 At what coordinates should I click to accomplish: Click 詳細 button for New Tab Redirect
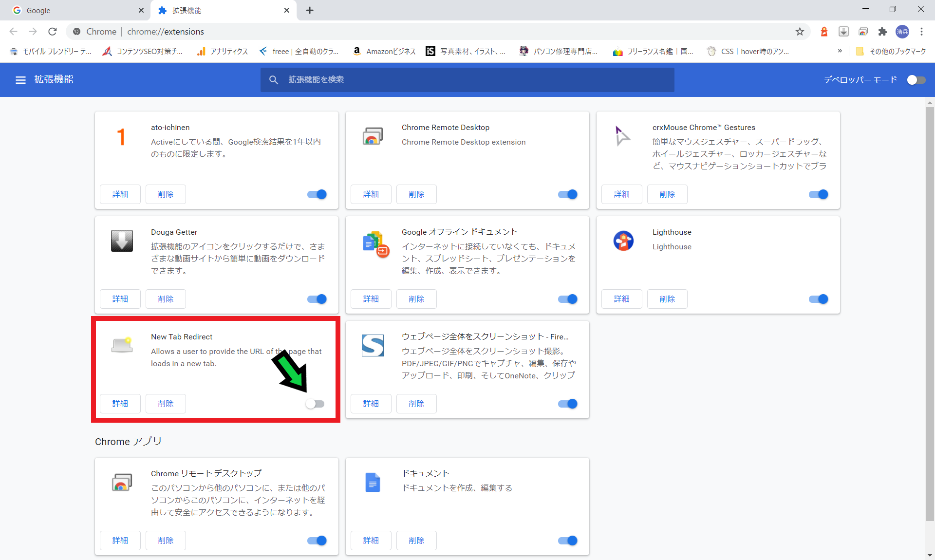[x=121, y=403]
